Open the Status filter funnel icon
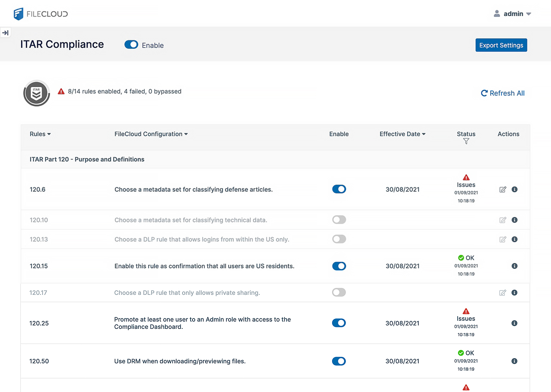The height and width of the screenshot is (392, 551). click(x=466, y=141)
